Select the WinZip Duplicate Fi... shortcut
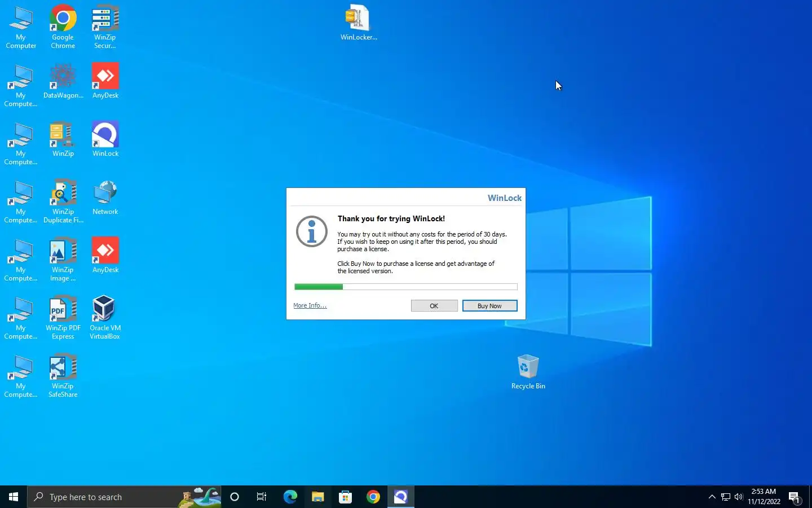The height and width of the screenshot is (508, 812). (63, 202)
